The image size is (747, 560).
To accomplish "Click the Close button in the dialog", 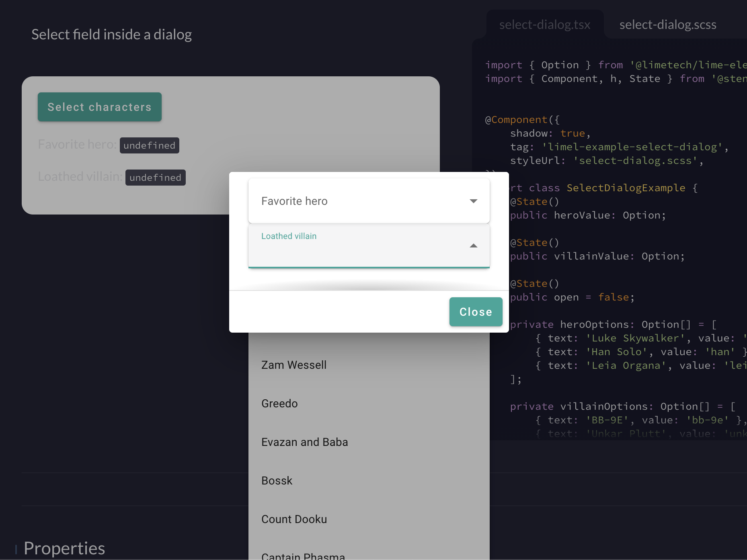I will pos(476,312).
